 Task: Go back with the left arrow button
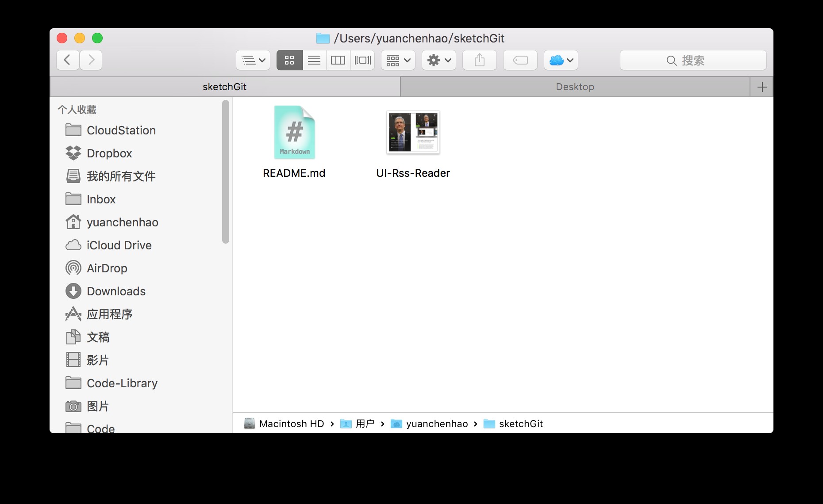[x=68, y=60]
